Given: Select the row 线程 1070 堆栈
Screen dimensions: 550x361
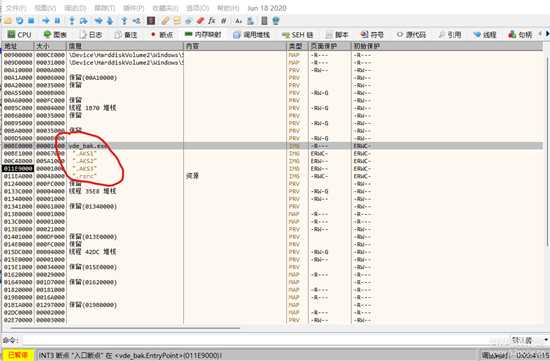Looking at the screenshot, I should pos(273,108).
